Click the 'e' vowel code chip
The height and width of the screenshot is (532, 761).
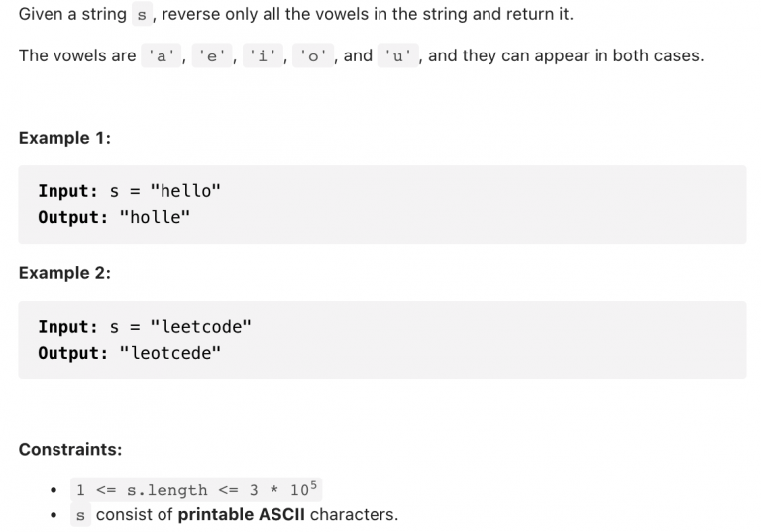click(212, 55)
